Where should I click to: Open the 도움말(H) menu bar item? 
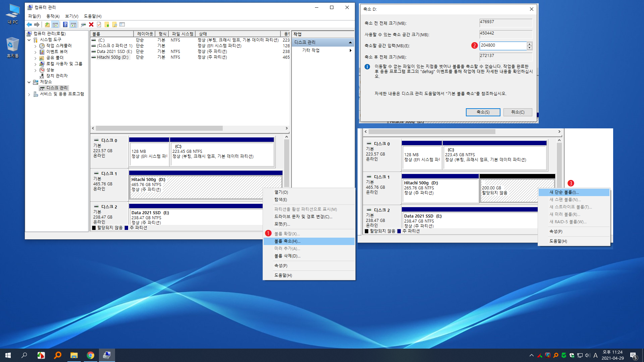pyautogui.click(x=93, y=16)
